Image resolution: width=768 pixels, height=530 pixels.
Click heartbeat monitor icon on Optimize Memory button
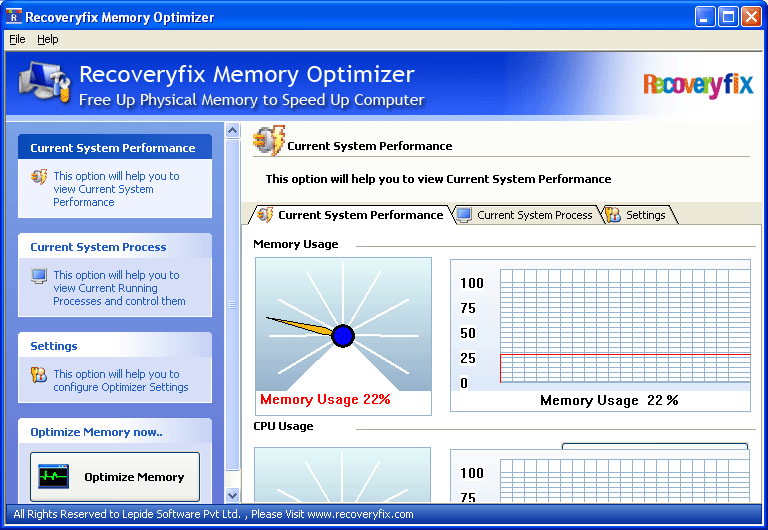(x=53, y=476)
